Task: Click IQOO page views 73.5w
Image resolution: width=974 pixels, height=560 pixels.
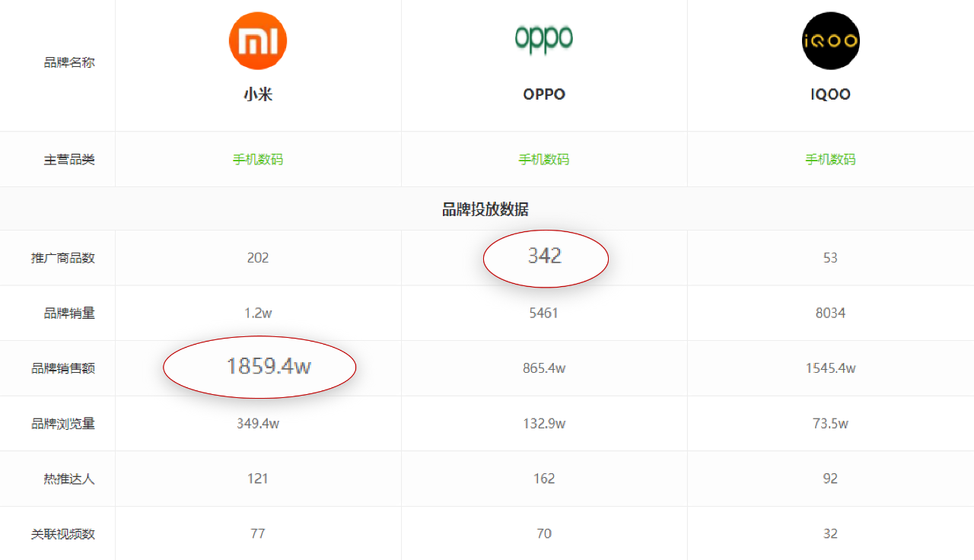Action: (x=830, y=424)
